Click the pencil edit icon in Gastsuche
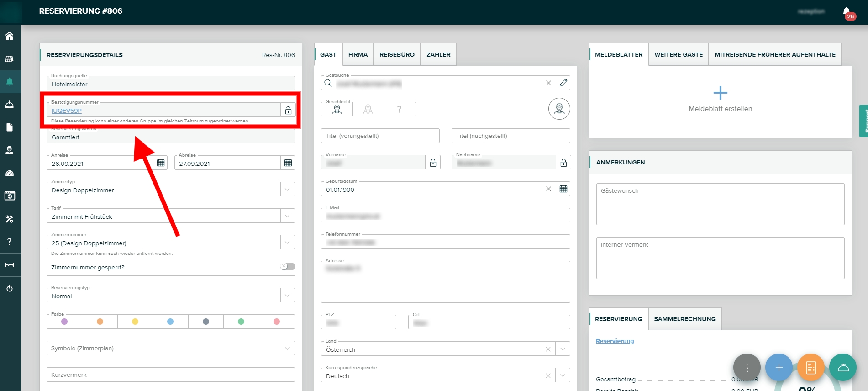Image resolution: width=868 pixels, height=391 pixels. [563, 83]
